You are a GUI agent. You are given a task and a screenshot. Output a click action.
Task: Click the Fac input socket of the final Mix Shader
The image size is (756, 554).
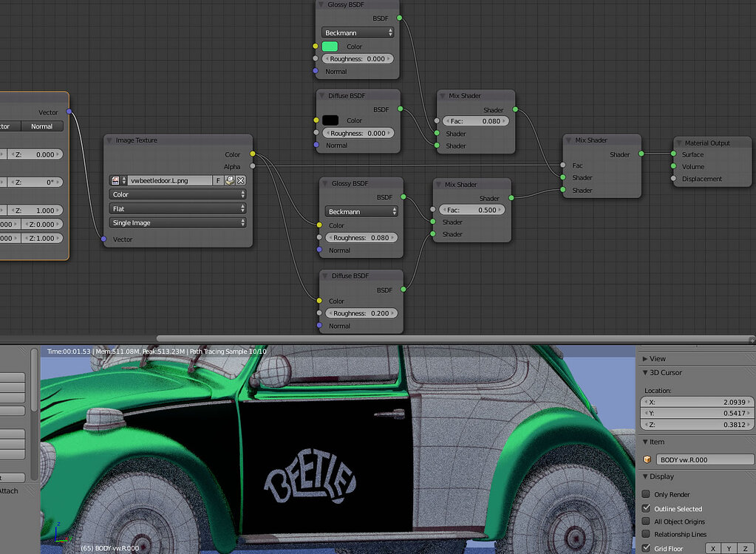coord(562,165)
